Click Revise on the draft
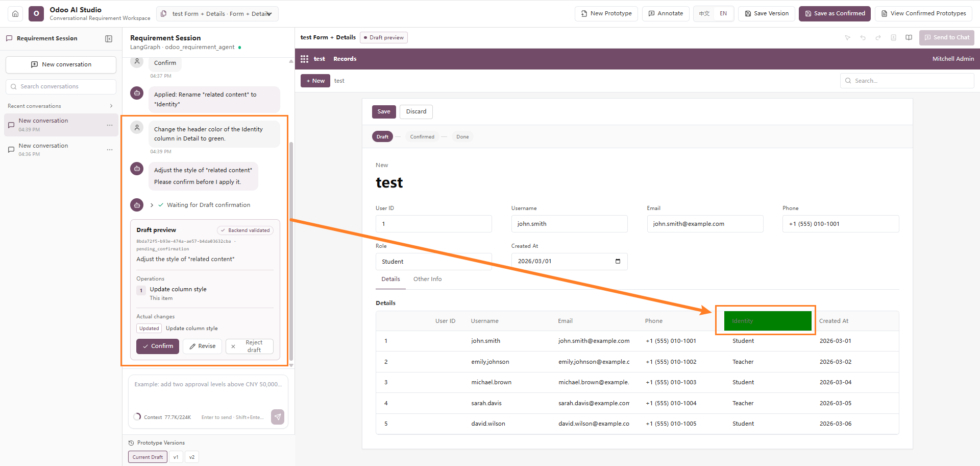Image resolution: width=980 pixels, height=466 pixels. coord(202,346)
